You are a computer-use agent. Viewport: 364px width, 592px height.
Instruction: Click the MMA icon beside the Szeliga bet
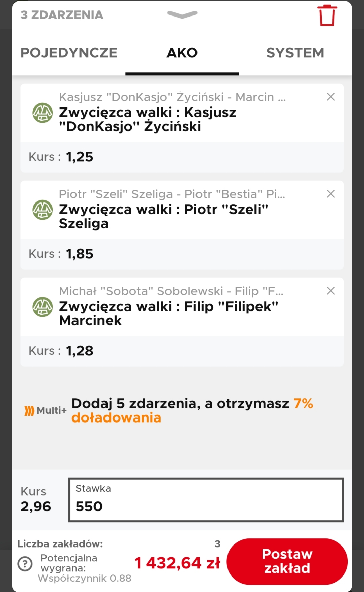point(42,210)
